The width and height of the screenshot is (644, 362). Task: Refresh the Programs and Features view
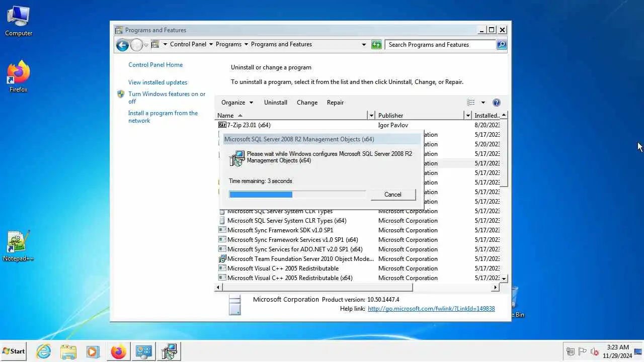point(376,45)
